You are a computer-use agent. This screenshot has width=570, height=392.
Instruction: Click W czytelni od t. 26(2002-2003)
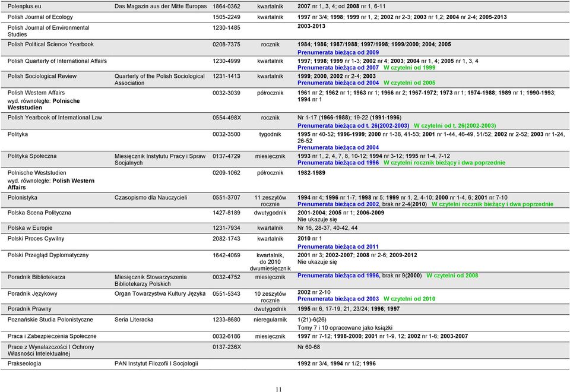click(x=455, y=126)
